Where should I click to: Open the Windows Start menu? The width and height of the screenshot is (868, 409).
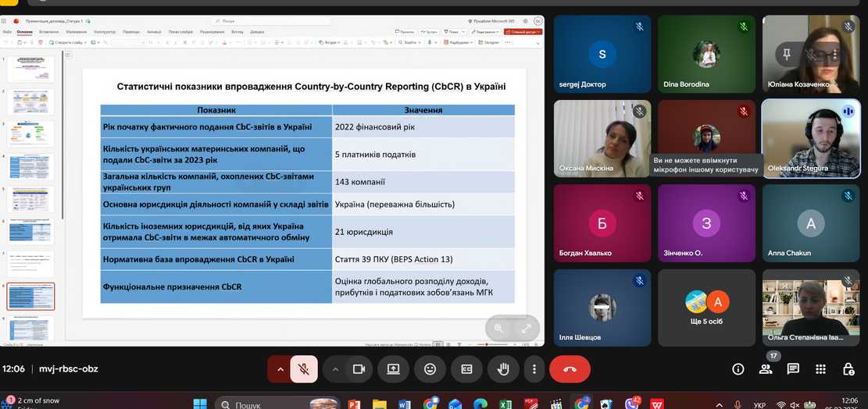pos(200,404)
